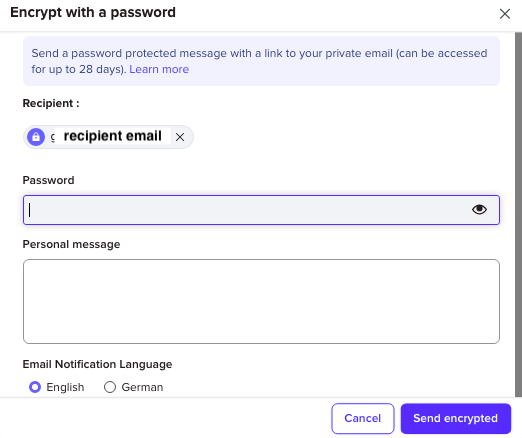
Task: Click the blue info banner text
Action: pos(261,61)
